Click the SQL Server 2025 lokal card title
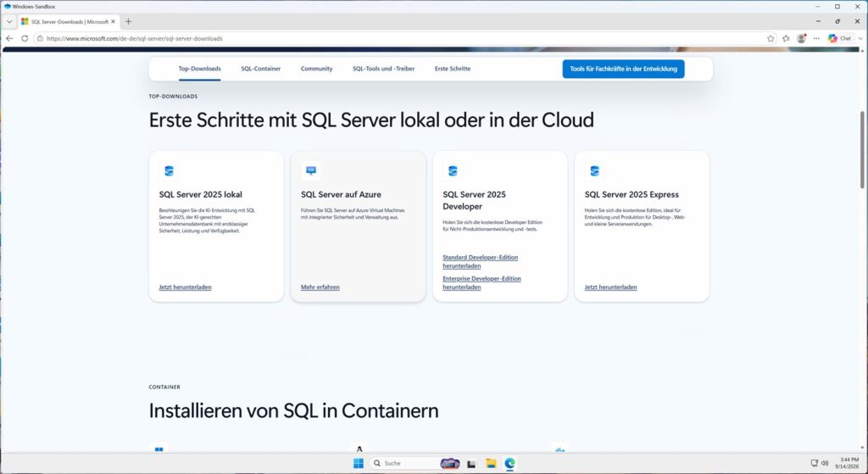 point(200,194)
